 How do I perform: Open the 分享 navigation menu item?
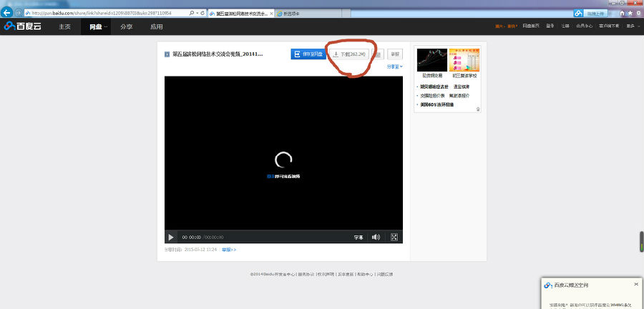(126, 27)
